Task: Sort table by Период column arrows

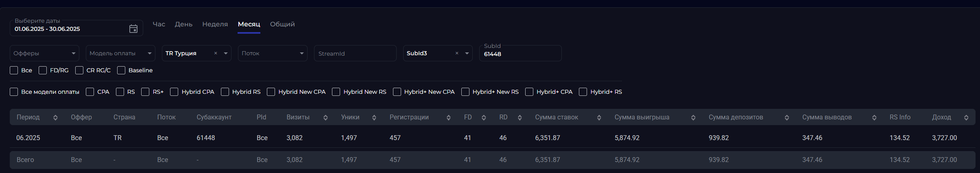Action: click(55, 117)
